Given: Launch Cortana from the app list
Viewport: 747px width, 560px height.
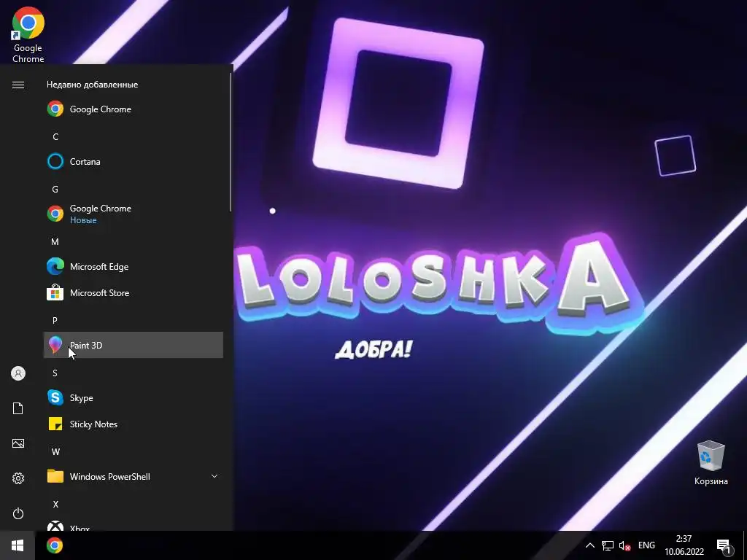Looking at the screenshot, I should (x=133, y=161).
